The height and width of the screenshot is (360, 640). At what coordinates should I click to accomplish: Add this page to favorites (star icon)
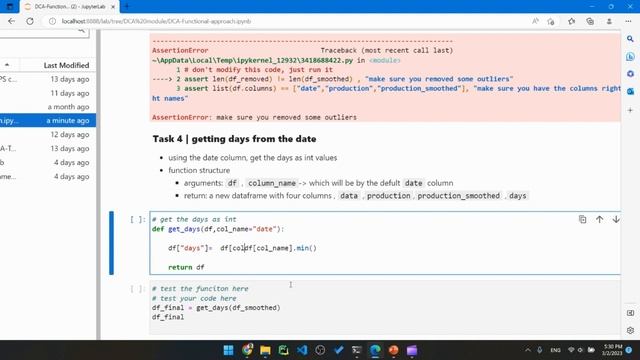551,21
